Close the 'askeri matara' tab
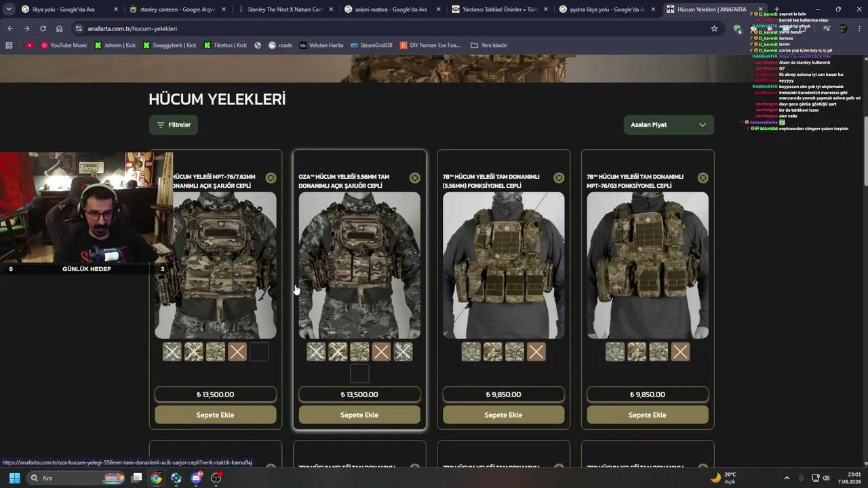 [x=438, y=9]
